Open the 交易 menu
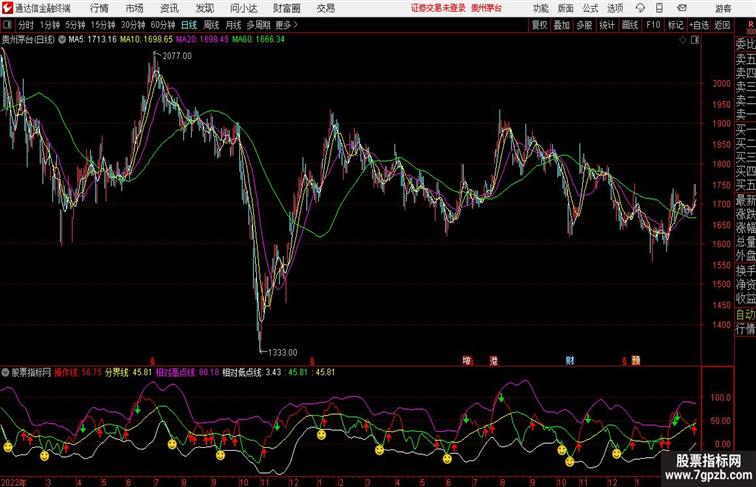 (x=325, y=8)
